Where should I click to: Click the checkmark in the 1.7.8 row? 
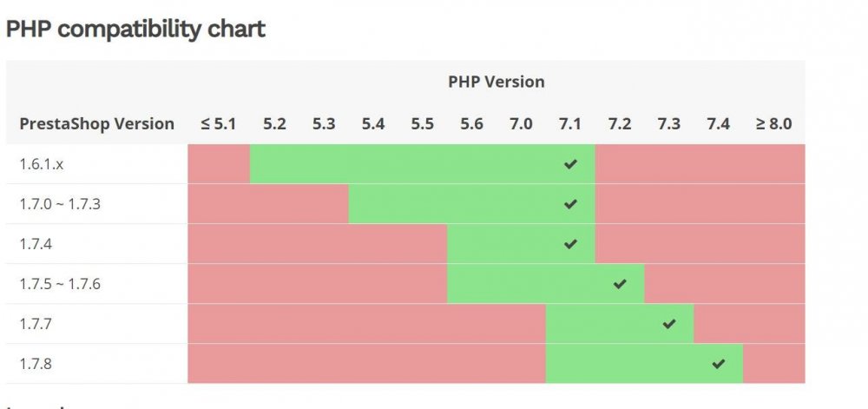(718, 364)
